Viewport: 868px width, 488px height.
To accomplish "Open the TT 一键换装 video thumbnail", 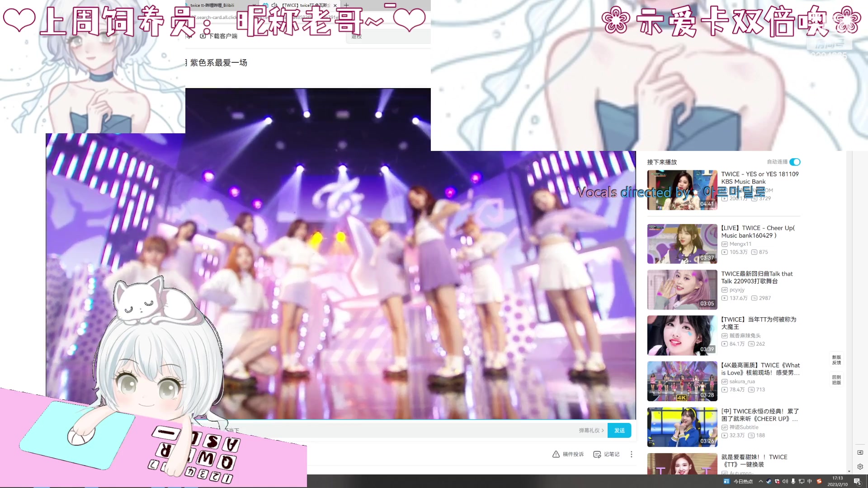I will tap(682, 464).
